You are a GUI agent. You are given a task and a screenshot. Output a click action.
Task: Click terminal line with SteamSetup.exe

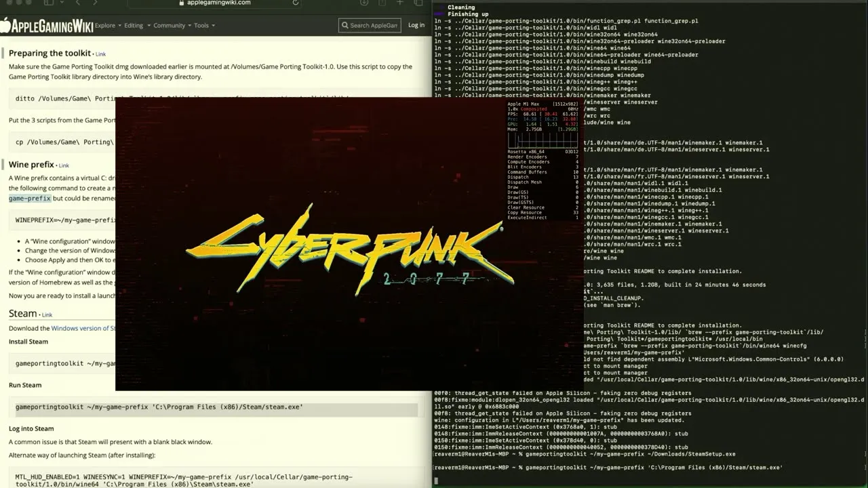click(x=585, y=454)
